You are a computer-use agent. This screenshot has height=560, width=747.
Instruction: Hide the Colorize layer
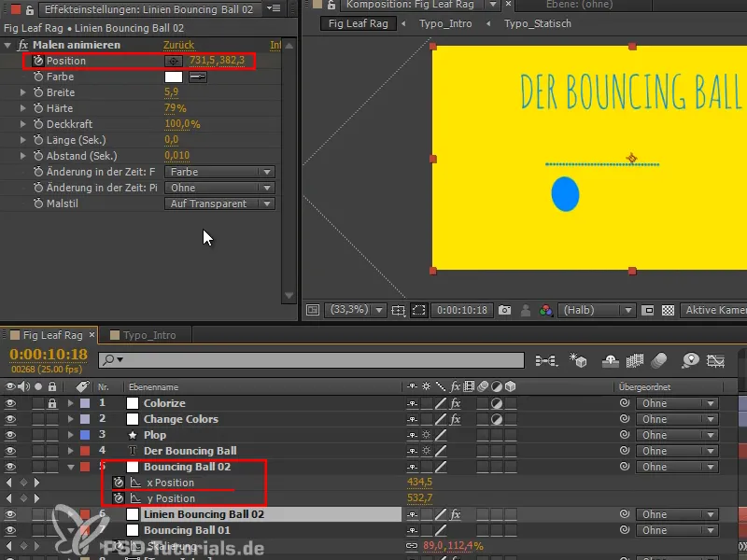[9, 403]
